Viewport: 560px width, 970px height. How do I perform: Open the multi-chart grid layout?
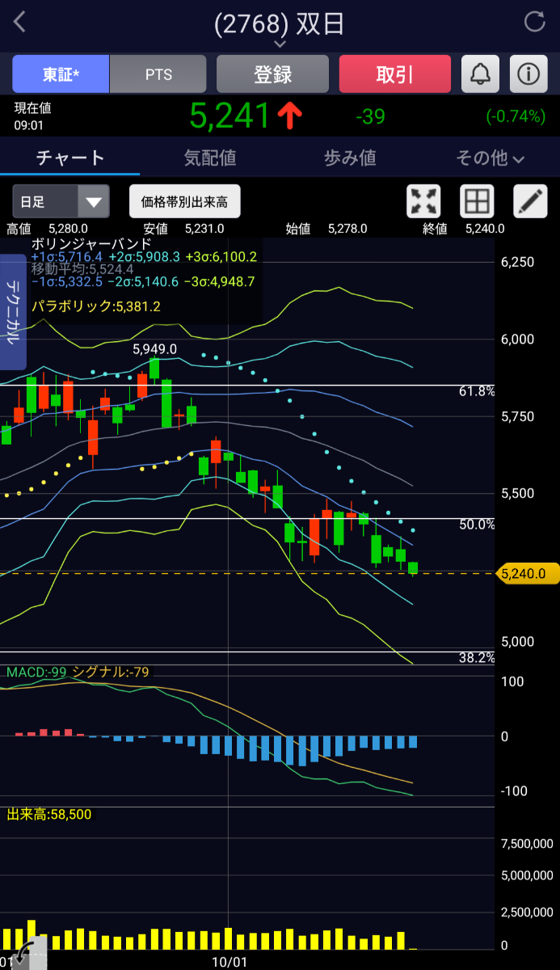click(477, 201)
